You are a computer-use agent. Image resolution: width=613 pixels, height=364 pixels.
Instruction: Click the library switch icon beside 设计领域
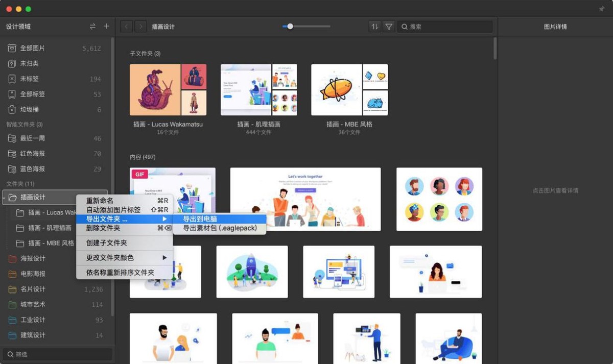[93, 26]
